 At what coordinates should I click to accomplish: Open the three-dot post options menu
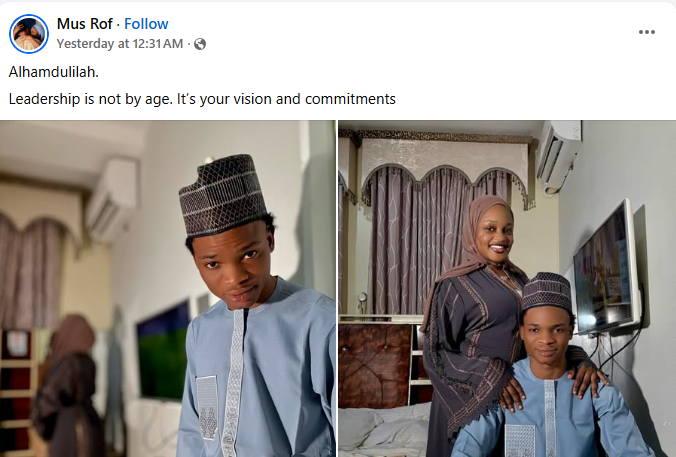point(647,31)
